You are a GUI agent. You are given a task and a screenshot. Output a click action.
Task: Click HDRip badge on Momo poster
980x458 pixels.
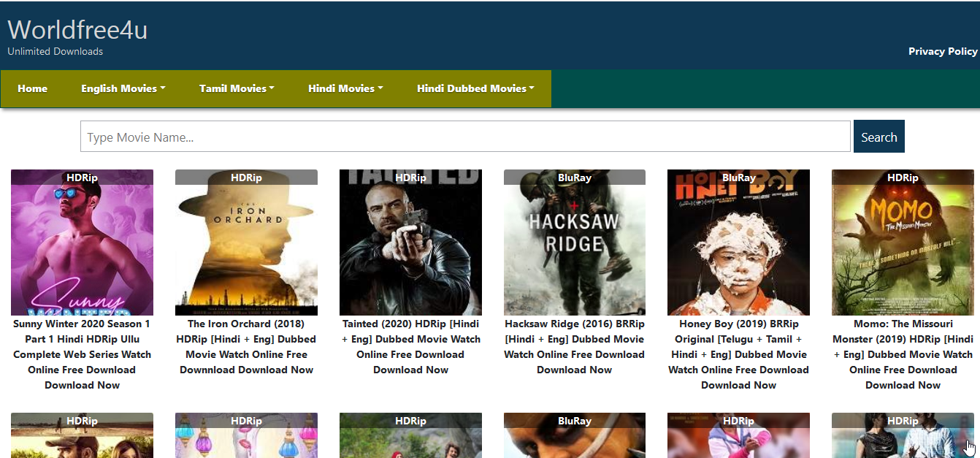pyautogui.click(x=903, y=178)
